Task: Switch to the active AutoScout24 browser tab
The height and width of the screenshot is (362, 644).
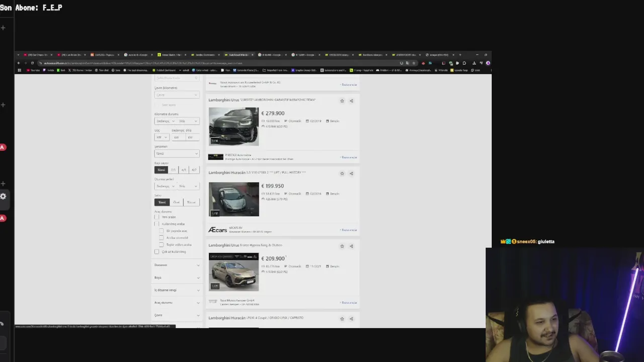Action: click(238, 54)
